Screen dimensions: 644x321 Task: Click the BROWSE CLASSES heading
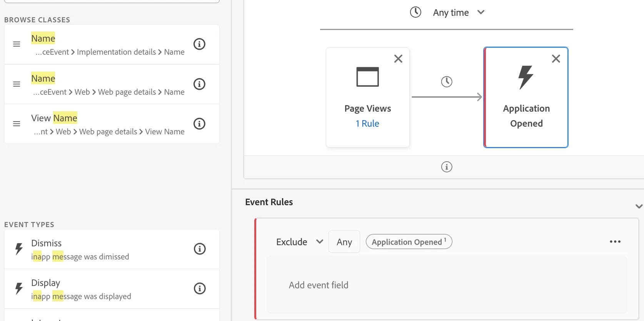coord(37,20)
